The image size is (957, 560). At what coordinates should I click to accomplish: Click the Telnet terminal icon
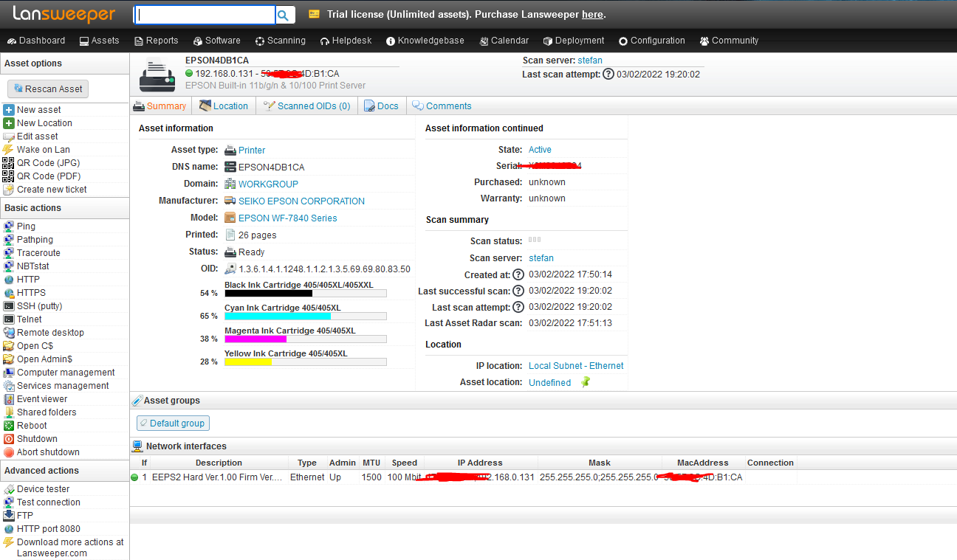tap(9, 319)
